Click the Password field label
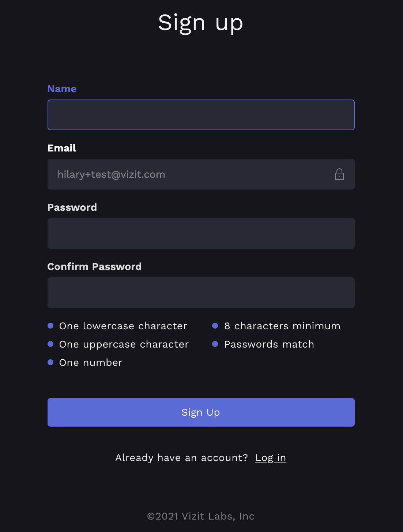This screenshot has height=532, width=403. [72, 207]
